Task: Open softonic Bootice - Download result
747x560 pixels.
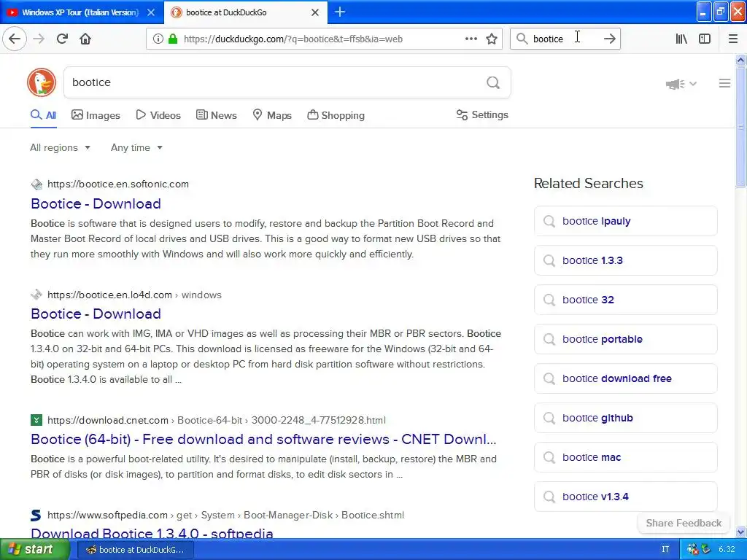Action: (96, 204)
